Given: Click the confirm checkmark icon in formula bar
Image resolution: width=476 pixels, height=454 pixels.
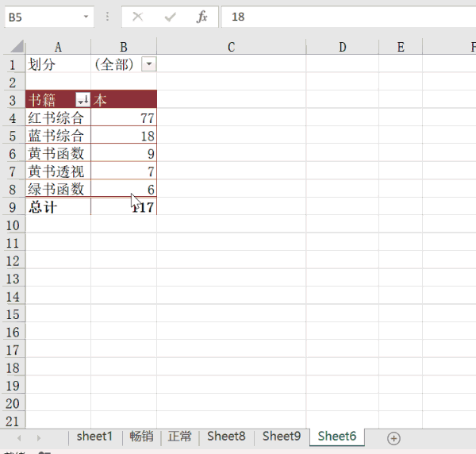Looking at the screenshot, I should click(170, 17).
